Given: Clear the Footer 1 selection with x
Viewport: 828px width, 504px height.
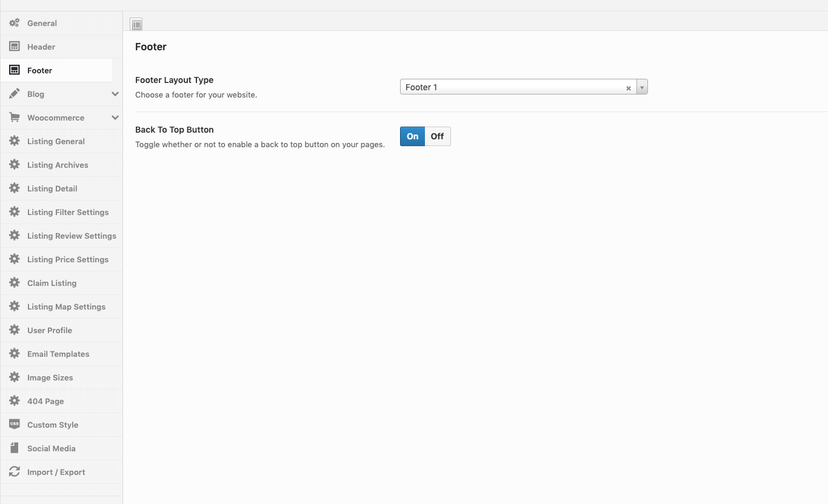Looking at the screenshot, I should coord(629,88).
